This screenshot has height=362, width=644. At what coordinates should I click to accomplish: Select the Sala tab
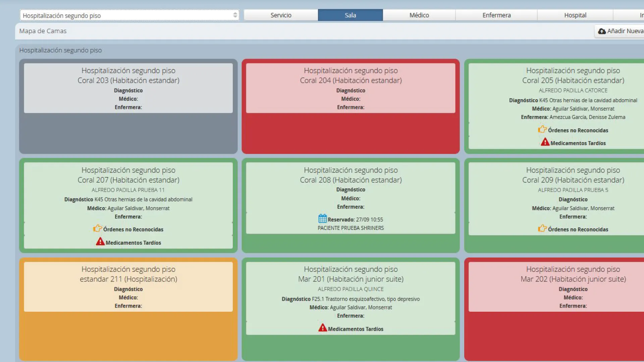pyautogui.click(x=350, y=15)
